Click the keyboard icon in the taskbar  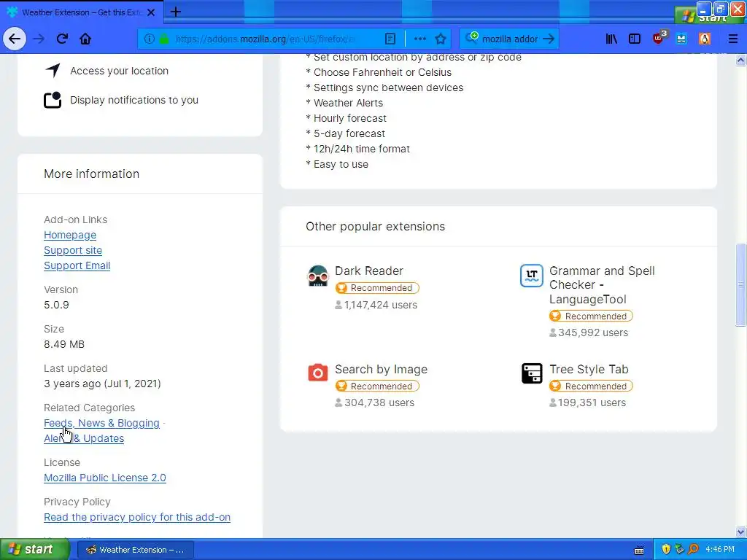tap(639, 550)
